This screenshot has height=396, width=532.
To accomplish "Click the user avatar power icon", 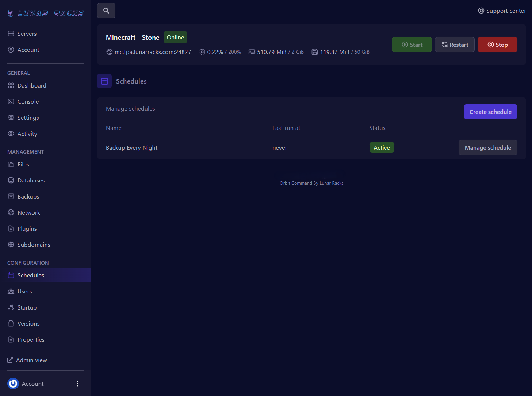I will pos(13,384).
